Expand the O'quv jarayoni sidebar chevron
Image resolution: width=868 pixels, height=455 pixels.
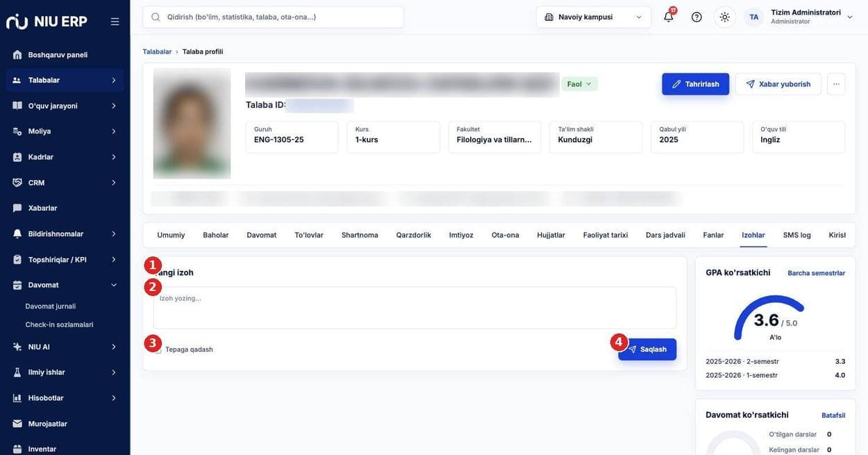[114, 106]
